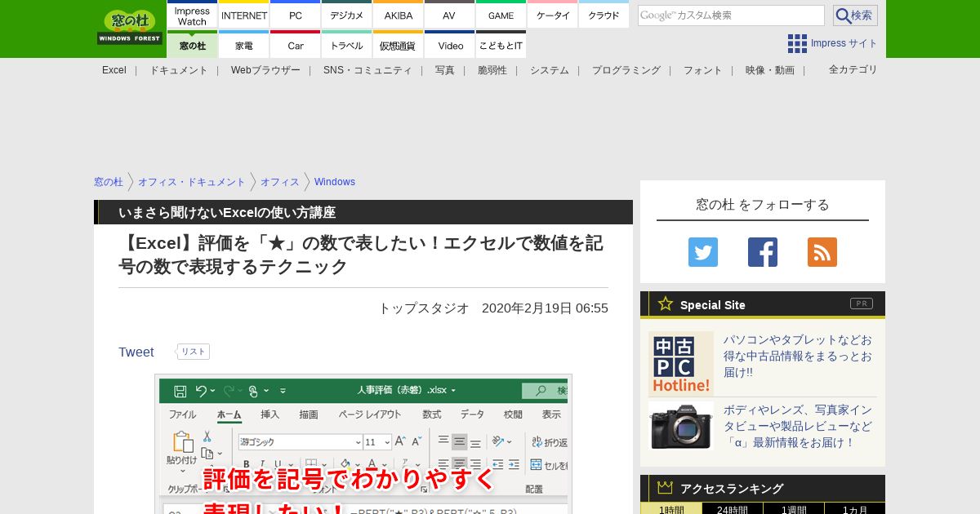Open the AKIBA tab
The image size is (980, 514).
click(399, 15)
